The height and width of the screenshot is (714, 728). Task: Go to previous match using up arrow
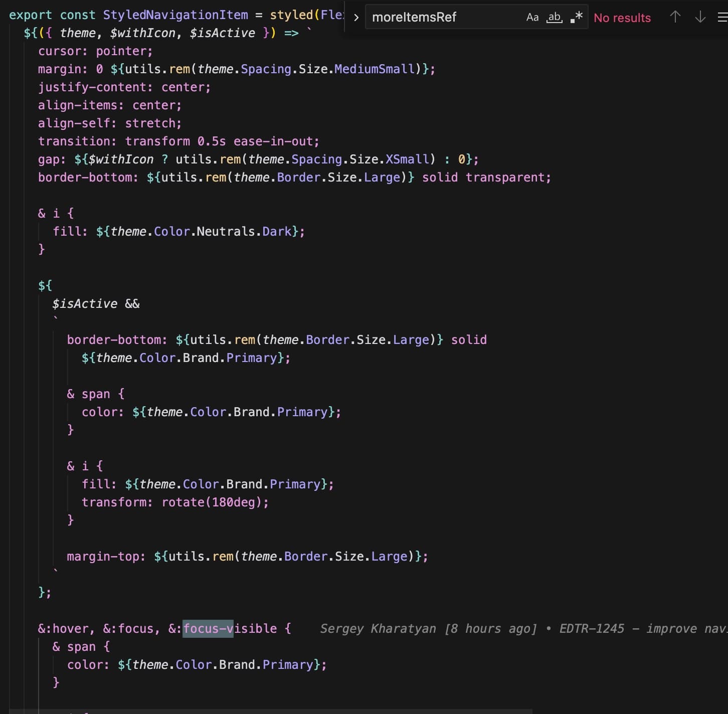[x=675, y=18]
